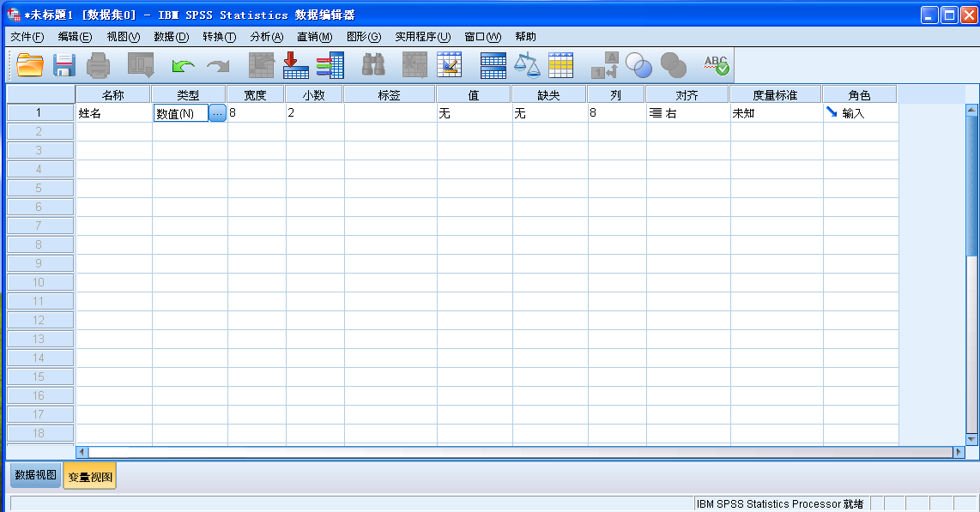Click the Use variable sets blue circles icon
This screenshot has height=512, width=980.
coord(638,65)
